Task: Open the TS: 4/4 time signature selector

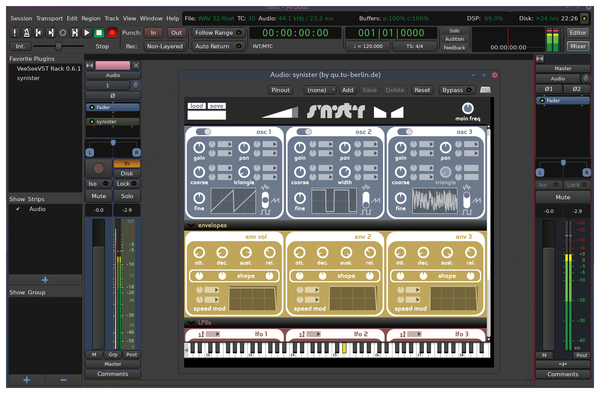Action: (415, 46)
